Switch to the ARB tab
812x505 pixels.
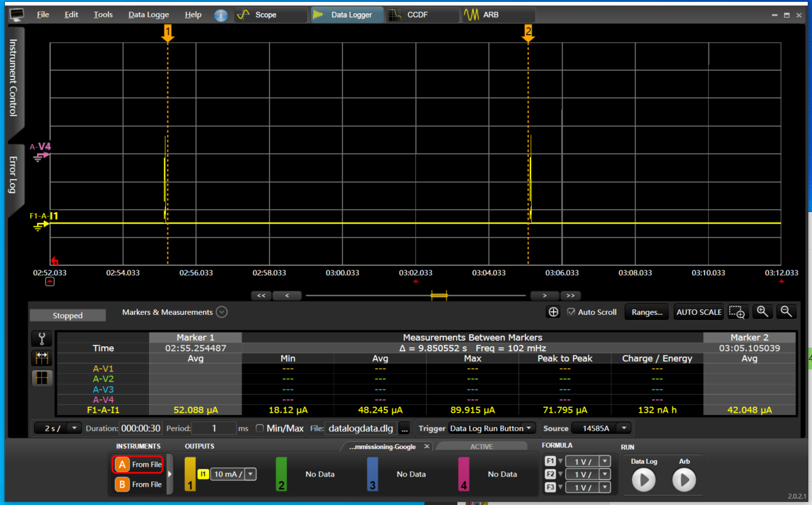click(x=498, y=15)
